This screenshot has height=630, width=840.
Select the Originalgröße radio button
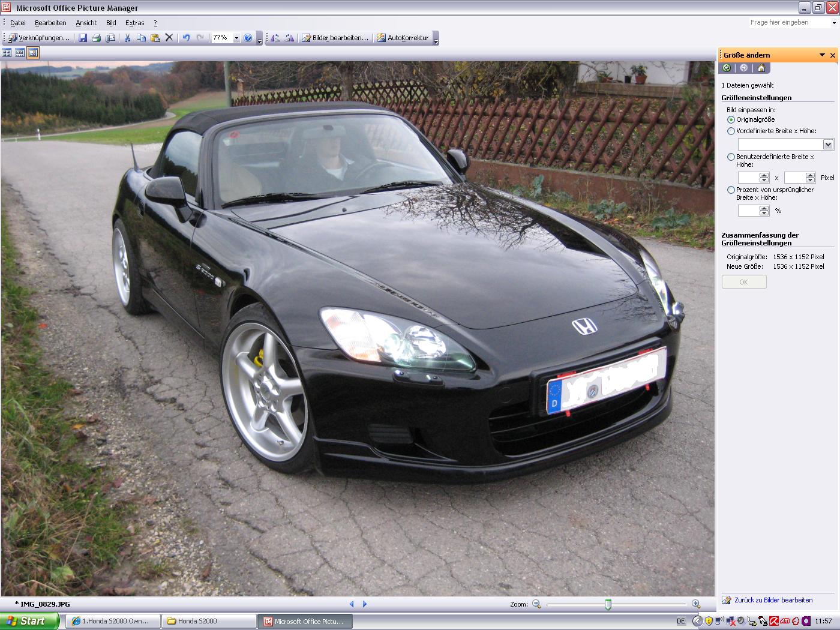coord(731,119)
